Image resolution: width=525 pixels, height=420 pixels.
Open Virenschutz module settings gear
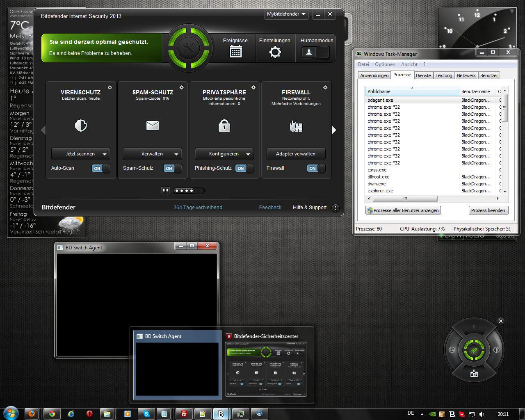(110, 87)
